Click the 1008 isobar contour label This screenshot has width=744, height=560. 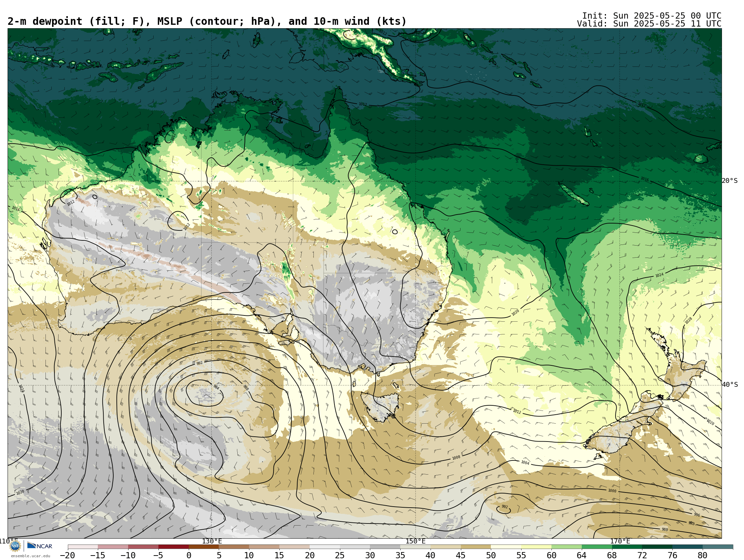pos(456,458)
